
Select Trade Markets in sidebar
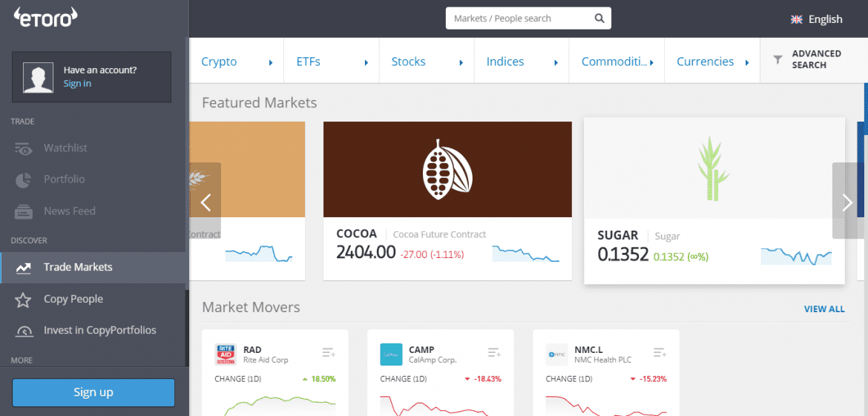tap(78, 268)
